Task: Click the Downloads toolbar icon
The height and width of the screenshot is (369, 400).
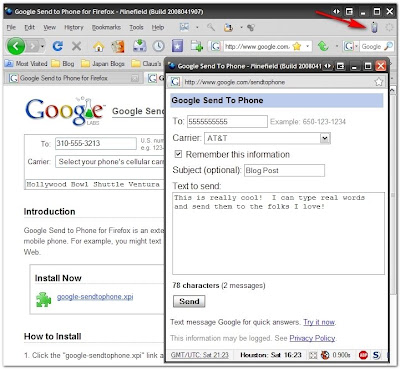Action: pyautogui.click(x=140, y=46)
